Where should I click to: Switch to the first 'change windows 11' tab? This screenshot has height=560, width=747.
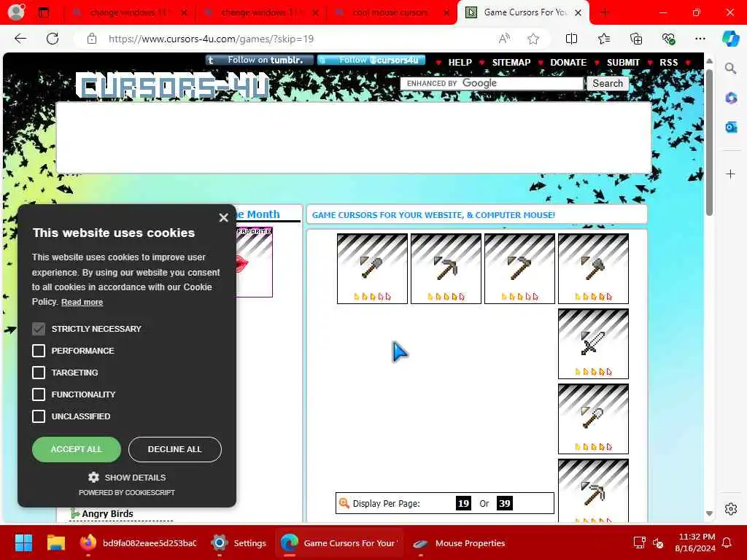tap(128, 12)
